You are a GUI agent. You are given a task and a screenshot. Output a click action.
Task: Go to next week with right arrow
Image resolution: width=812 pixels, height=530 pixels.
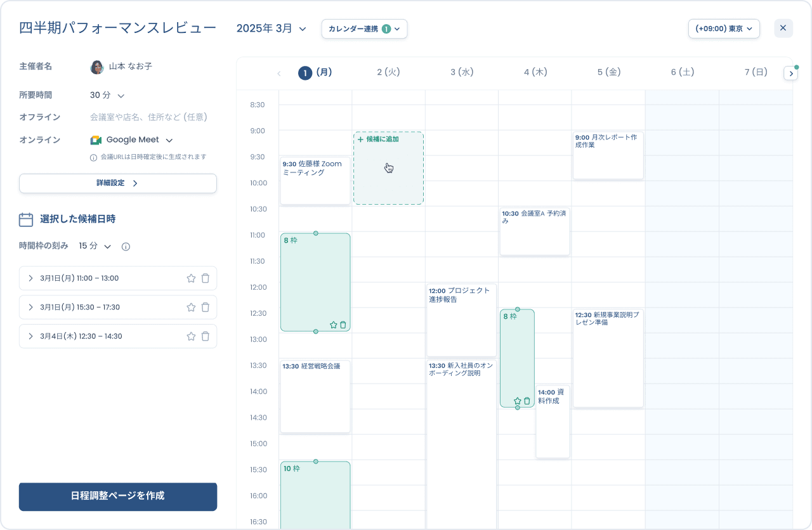pyautogui.click(x=790, y=74)
